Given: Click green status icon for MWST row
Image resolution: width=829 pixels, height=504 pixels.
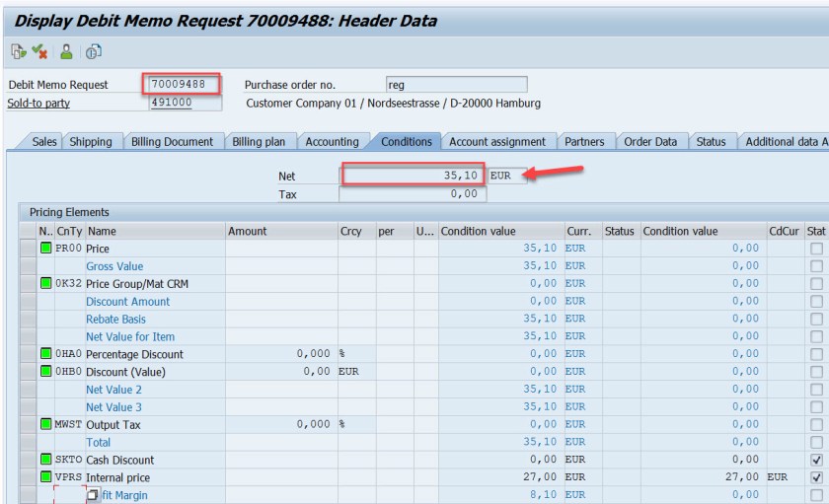Looking at the screenshot, I should click(x=46, y=424).
